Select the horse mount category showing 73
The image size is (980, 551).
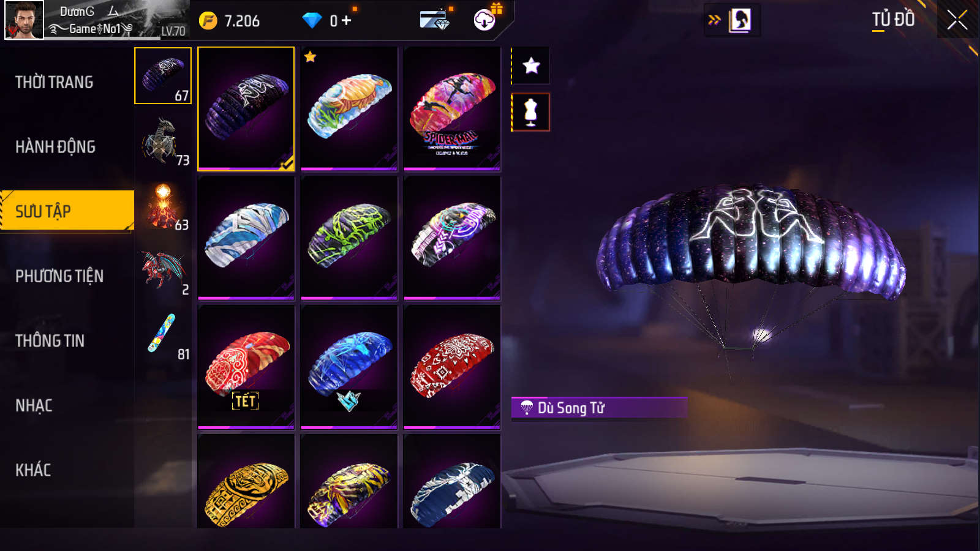click(163, 141)
